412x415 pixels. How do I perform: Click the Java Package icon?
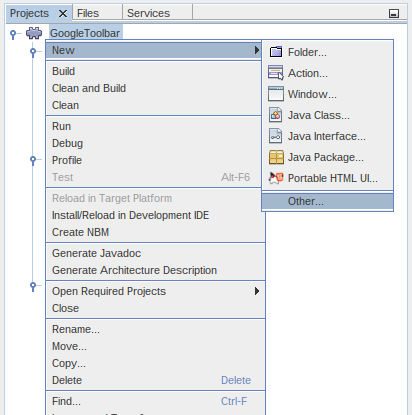276,157
